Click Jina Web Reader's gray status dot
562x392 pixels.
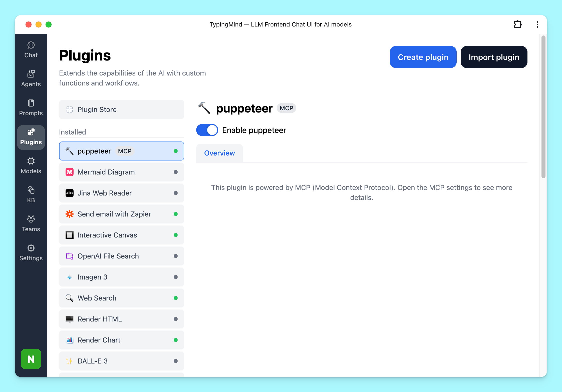pyautogui.click(x=176, y=193)
